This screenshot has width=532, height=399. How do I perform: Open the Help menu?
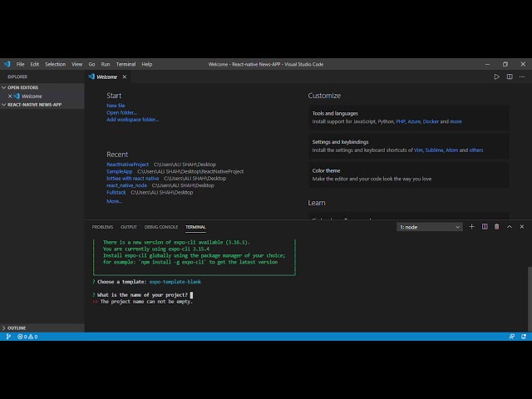147,64
